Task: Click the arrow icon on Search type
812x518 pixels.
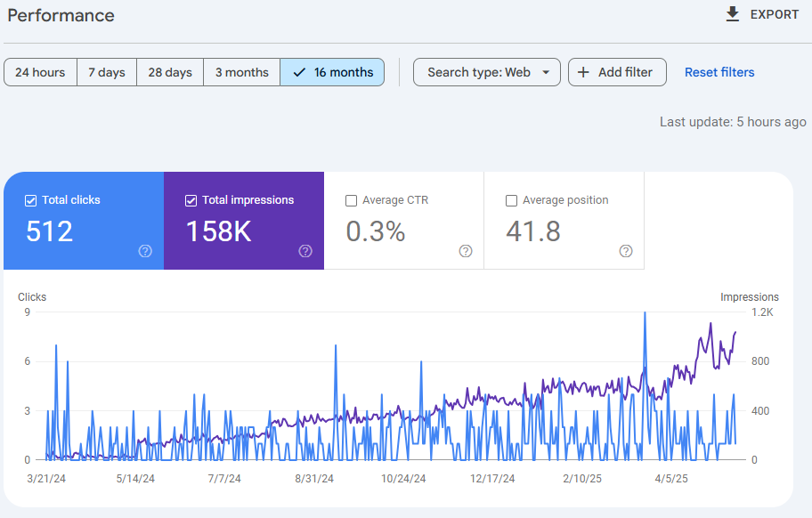Action: click(x=548, y=72)
